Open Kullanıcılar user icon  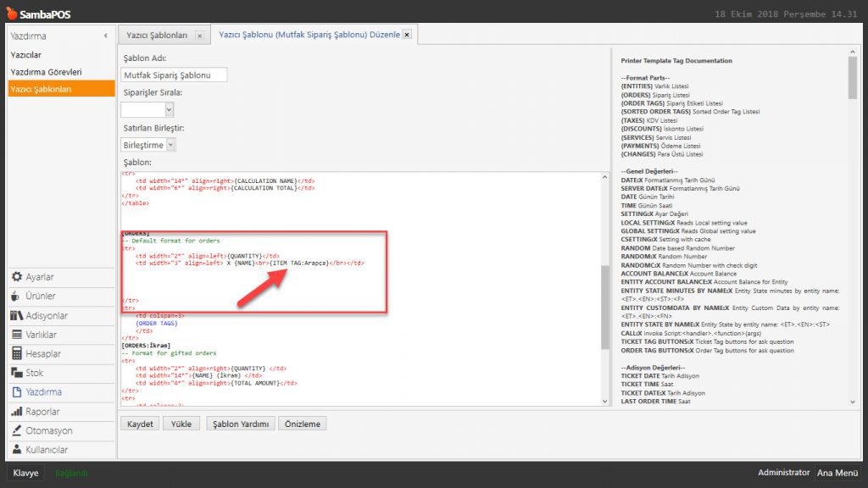17,449
